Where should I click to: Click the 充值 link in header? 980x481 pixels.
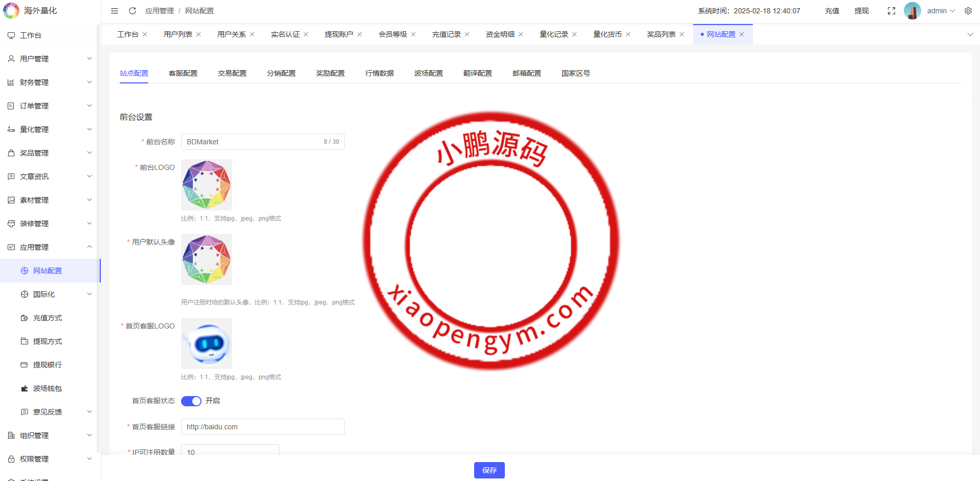click(x=832, y=11)
